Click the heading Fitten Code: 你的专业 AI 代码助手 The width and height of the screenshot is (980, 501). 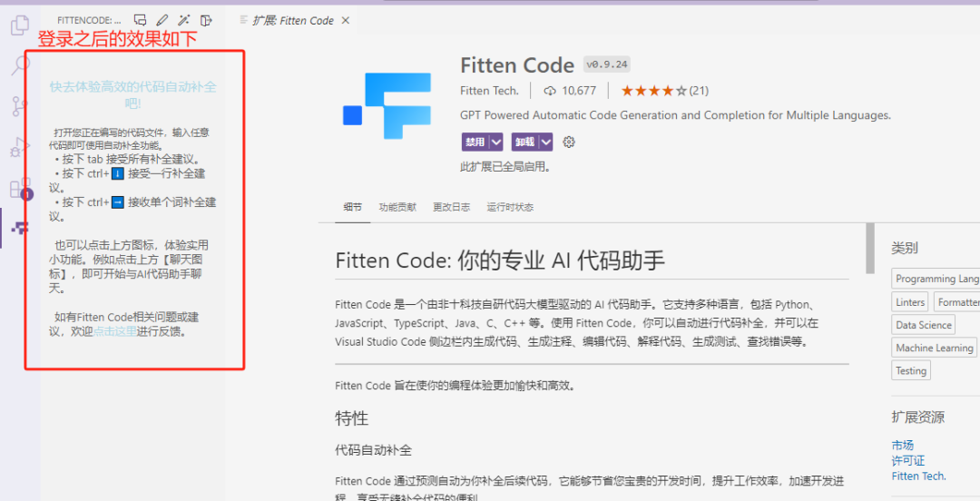point(500,260)
